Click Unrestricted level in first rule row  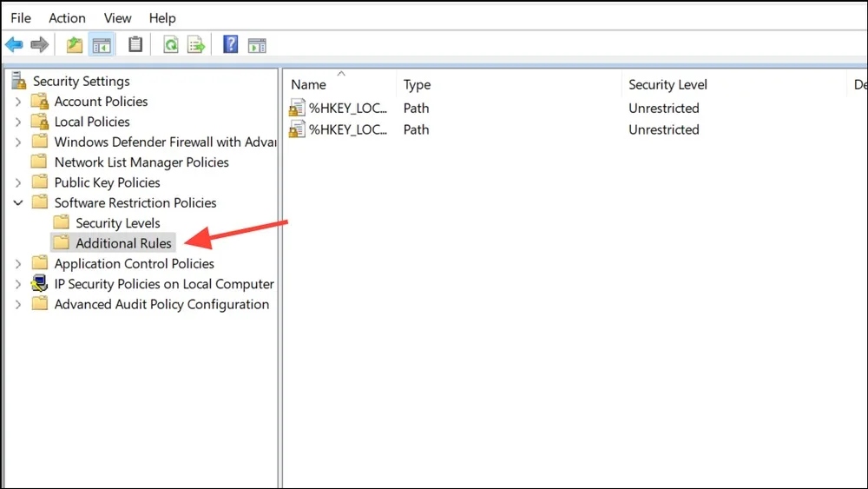(x=664, y=108)
